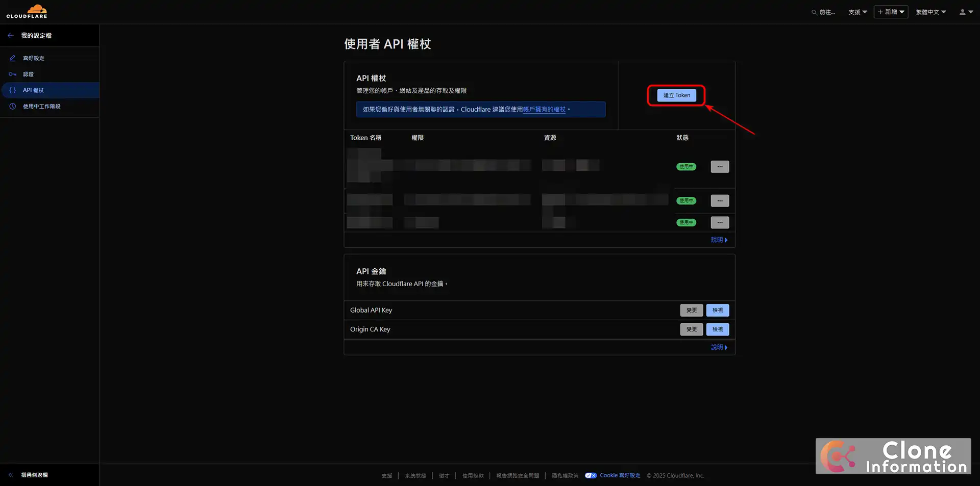Select the API 權杖 braces icon

[x=12, y=90]
